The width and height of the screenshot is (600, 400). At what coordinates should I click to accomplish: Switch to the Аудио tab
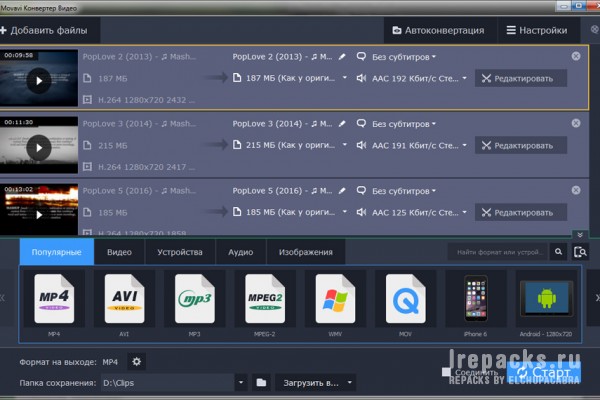[x=241, y=252]
